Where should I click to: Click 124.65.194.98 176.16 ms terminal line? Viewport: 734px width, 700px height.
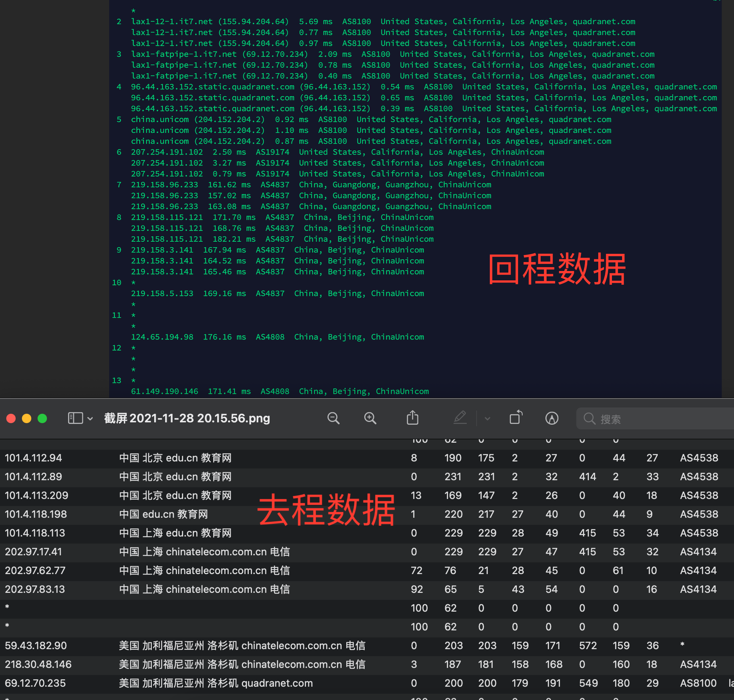(x=277, y=337)
